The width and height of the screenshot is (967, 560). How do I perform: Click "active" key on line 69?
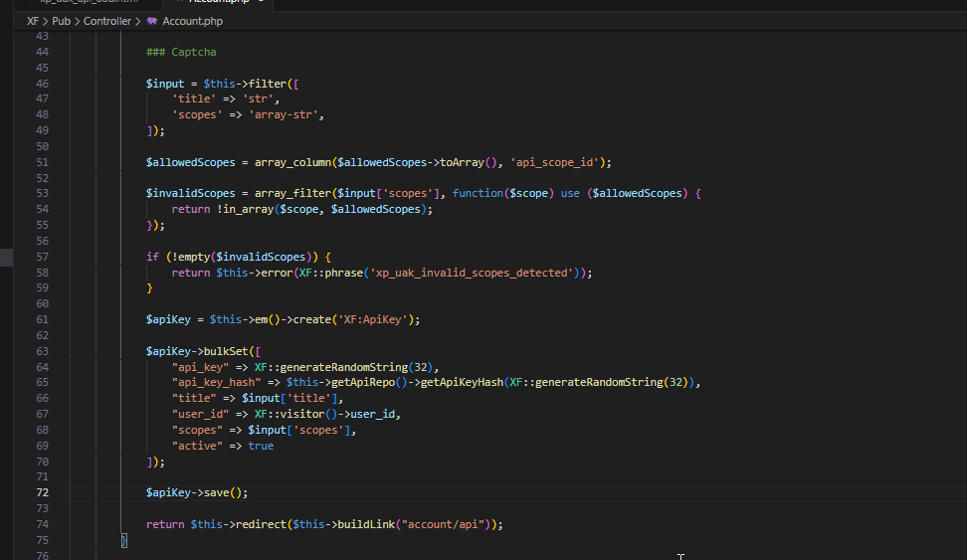pos(197,446)
